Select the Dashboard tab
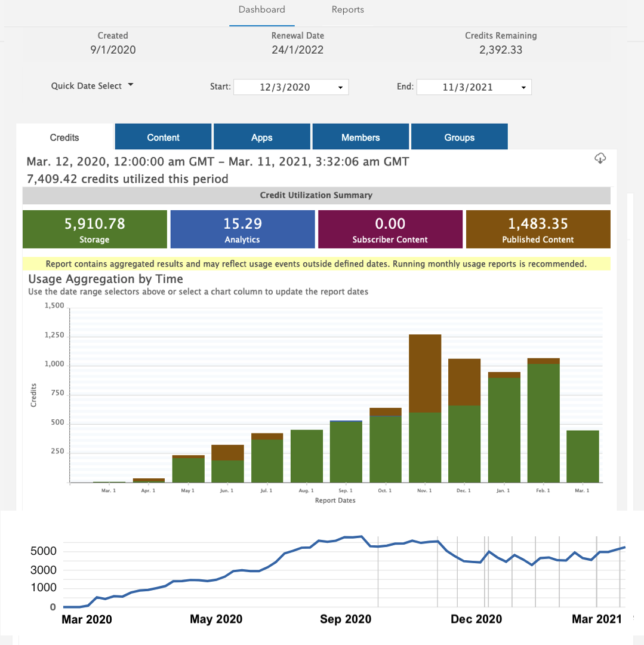Viewport: 644px width, 645px height. point(261,10)
